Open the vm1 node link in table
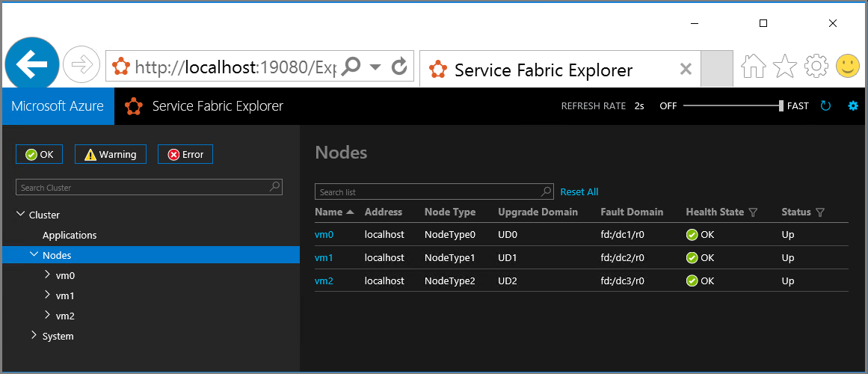This screenshot has width=868, height=374. (324, 258)
